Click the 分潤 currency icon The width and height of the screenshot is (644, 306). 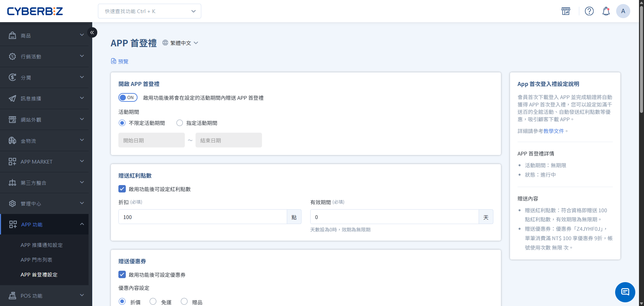tap(12, 77)
